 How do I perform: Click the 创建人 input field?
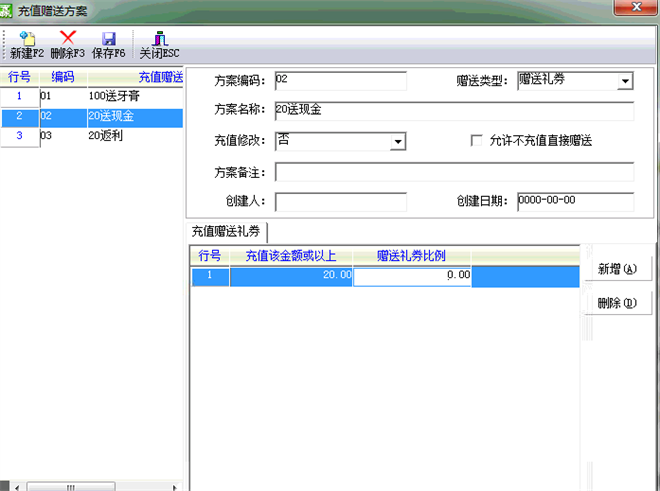pos(341,202)
